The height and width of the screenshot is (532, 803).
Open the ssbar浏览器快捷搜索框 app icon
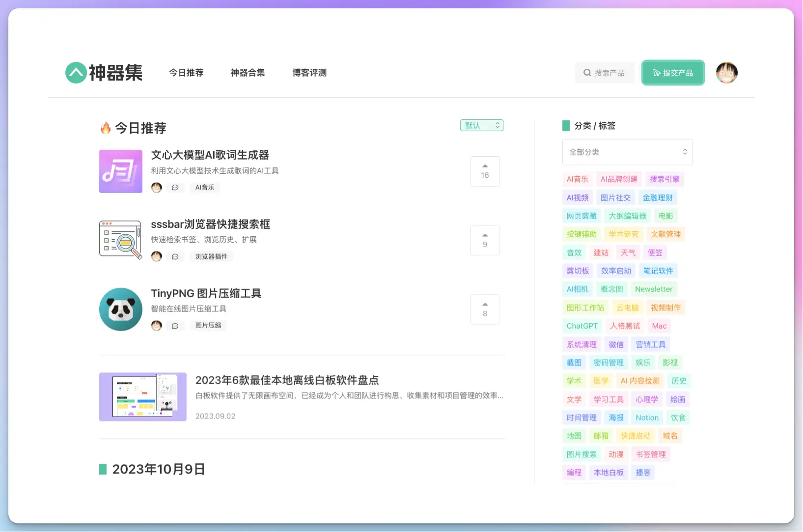click(121, 240)
